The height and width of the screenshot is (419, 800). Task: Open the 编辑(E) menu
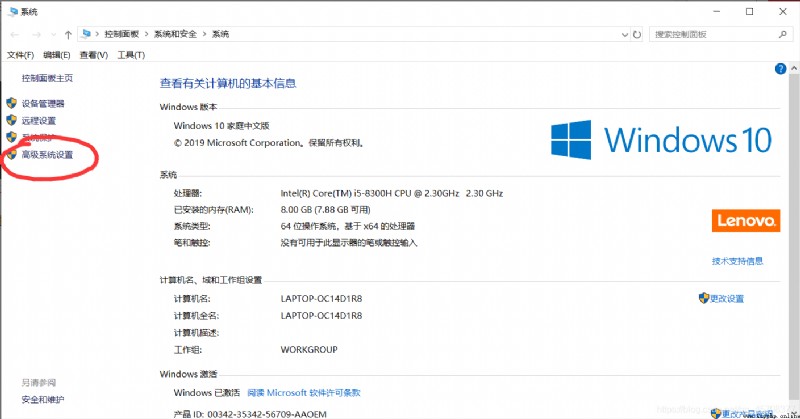(57, 55)
